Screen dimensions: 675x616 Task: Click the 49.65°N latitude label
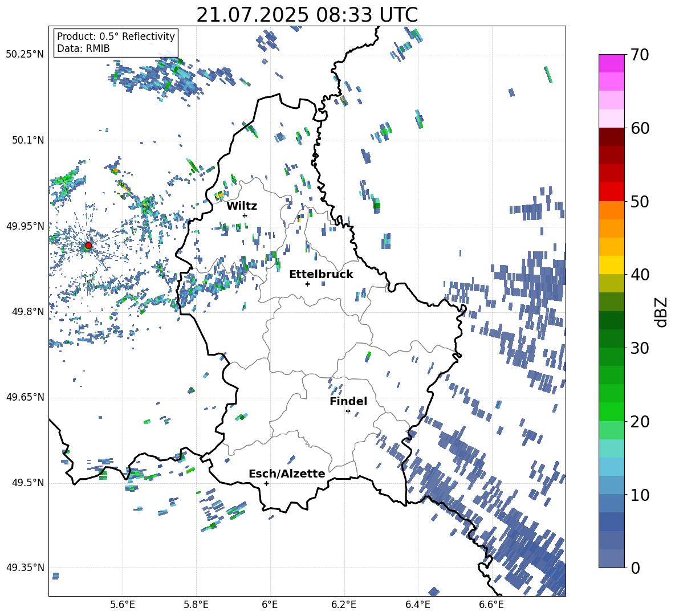25,397
